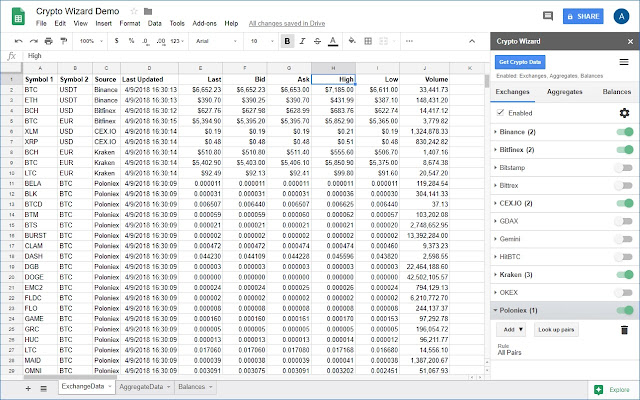640x400 pixels.
Task: Click the paint format icon
Action: (63, 41)
